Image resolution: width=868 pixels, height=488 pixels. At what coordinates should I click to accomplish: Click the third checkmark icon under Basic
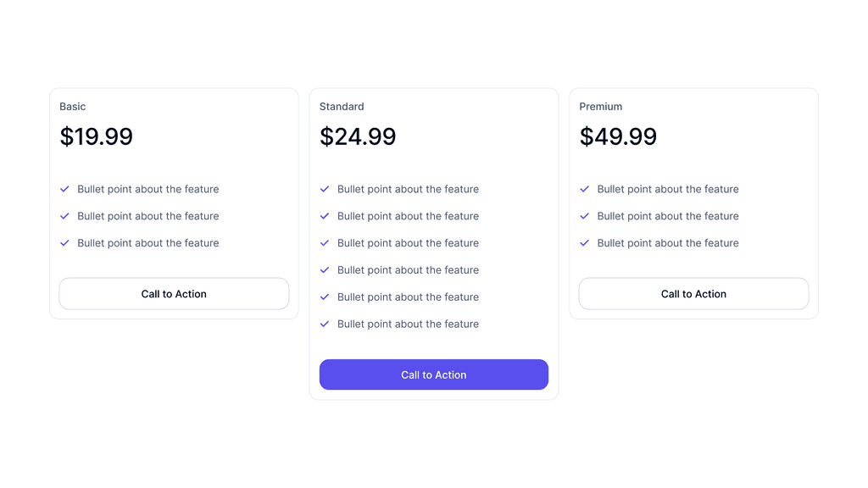(x=64, y=243)
